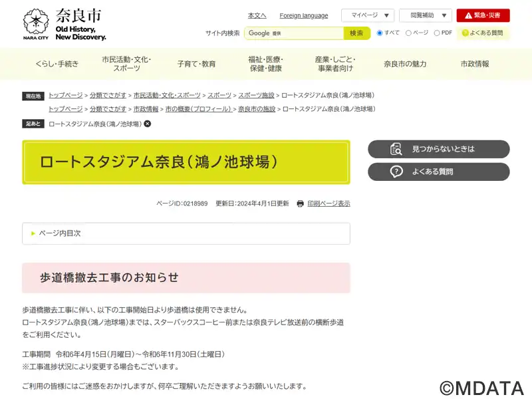The height and width of the screenshot is (399, 532).
Task: Open 産業・しごと・事業者向け menu
Action: [335, 64]
